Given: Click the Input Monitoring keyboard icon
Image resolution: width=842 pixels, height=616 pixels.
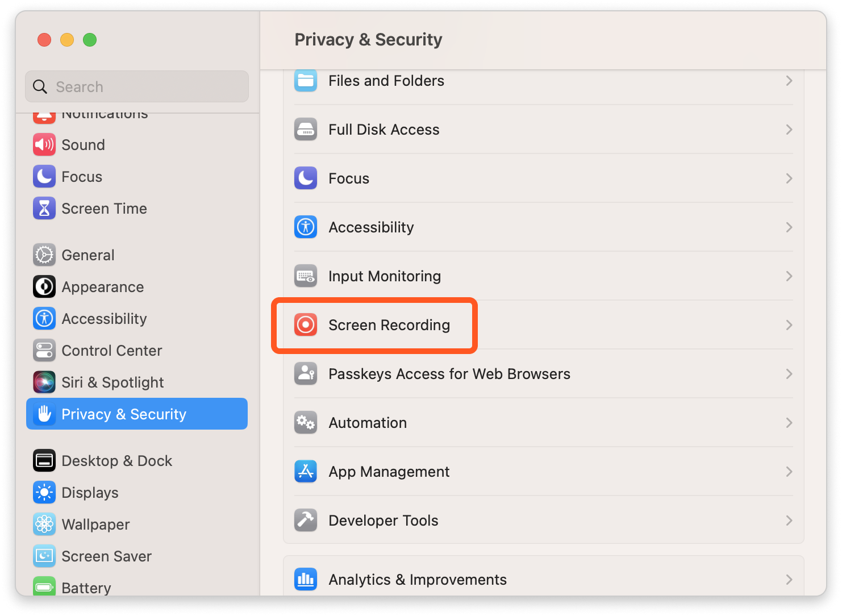Looking at the screenshot, I should point(306,276).
